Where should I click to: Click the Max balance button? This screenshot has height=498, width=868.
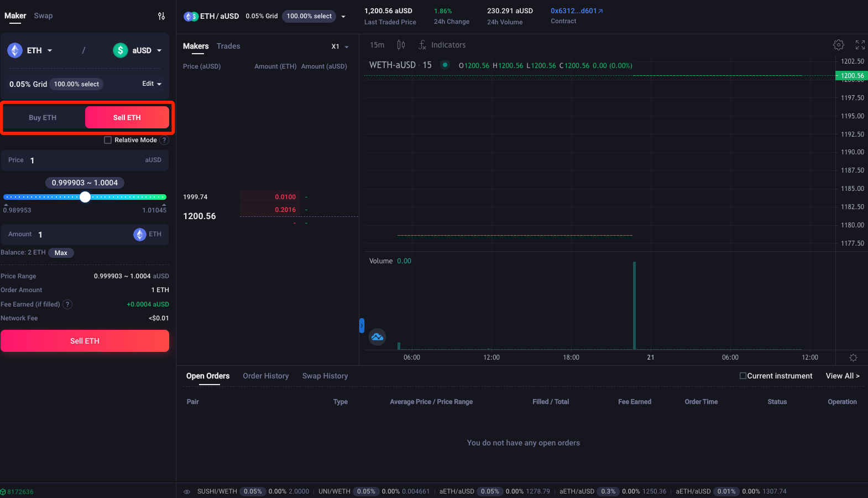pyautogui.click(x=61, y=253)
